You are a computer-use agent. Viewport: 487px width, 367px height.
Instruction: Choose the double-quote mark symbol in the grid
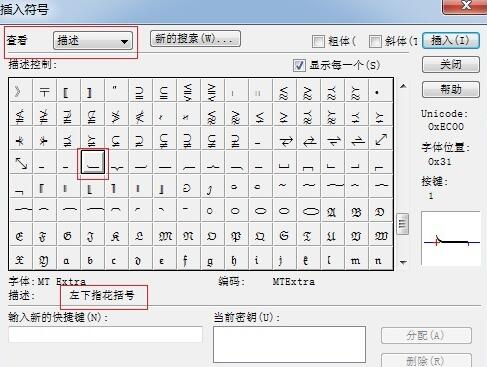pyautogui.click(x=117, y=91)
